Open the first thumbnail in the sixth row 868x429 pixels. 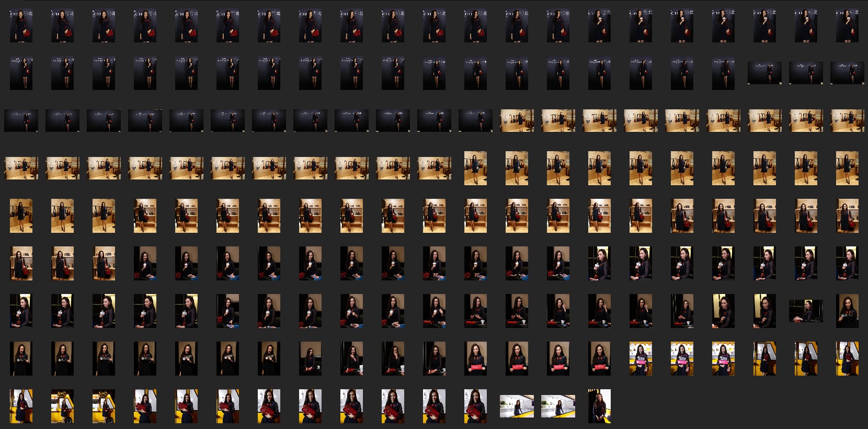(x=21, y=263)
